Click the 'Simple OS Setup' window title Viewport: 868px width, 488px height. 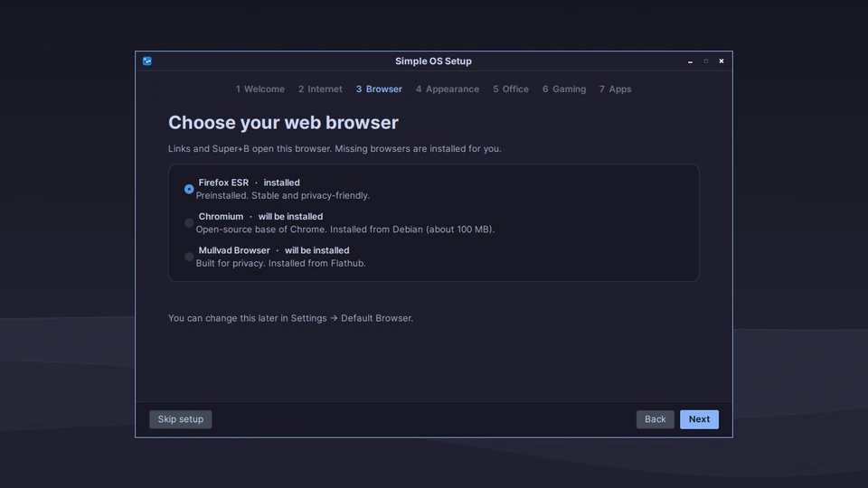click(433, 61)
